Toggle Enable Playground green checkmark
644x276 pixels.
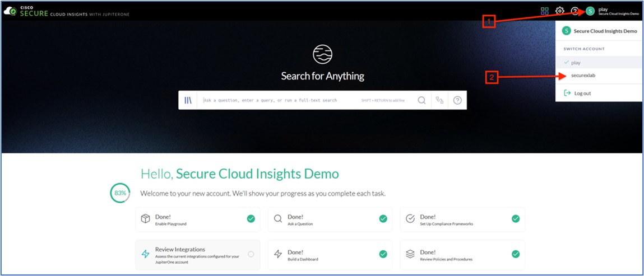(x=251, y=218)
